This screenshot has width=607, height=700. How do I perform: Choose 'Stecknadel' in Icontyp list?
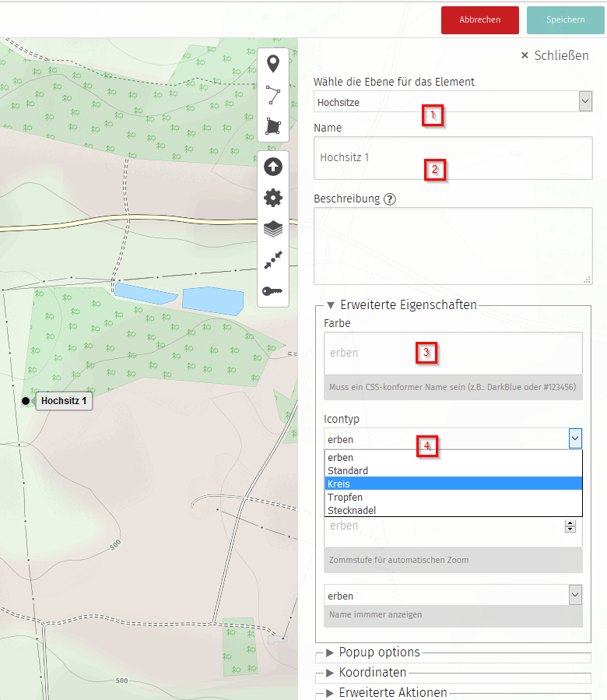coord(453,510)
